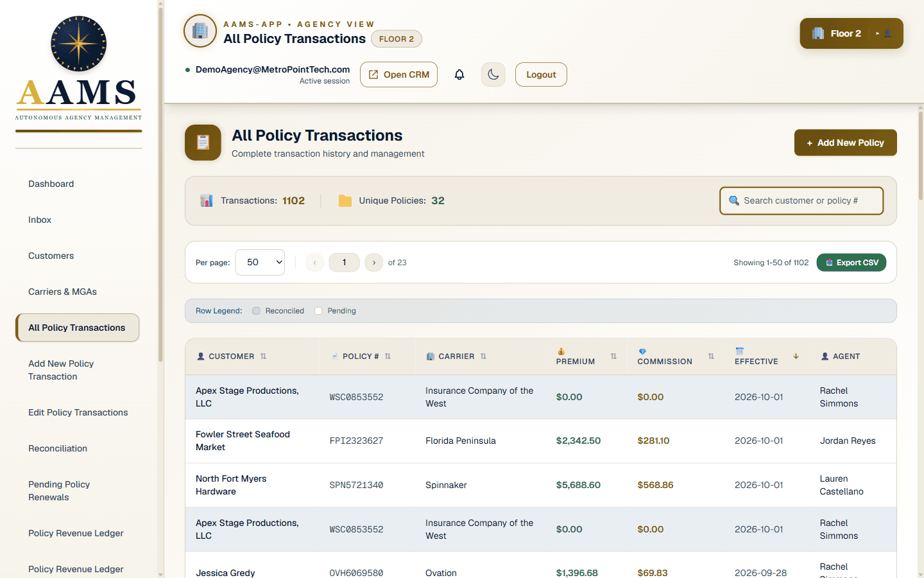This screenshot has height=578, width=924.
Task: Click policy number FPI2323627
Action: click(356, 441)
